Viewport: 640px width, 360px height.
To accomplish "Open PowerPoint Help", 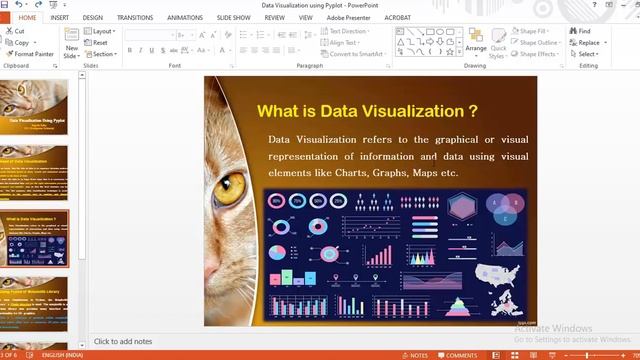I will 594,5.
